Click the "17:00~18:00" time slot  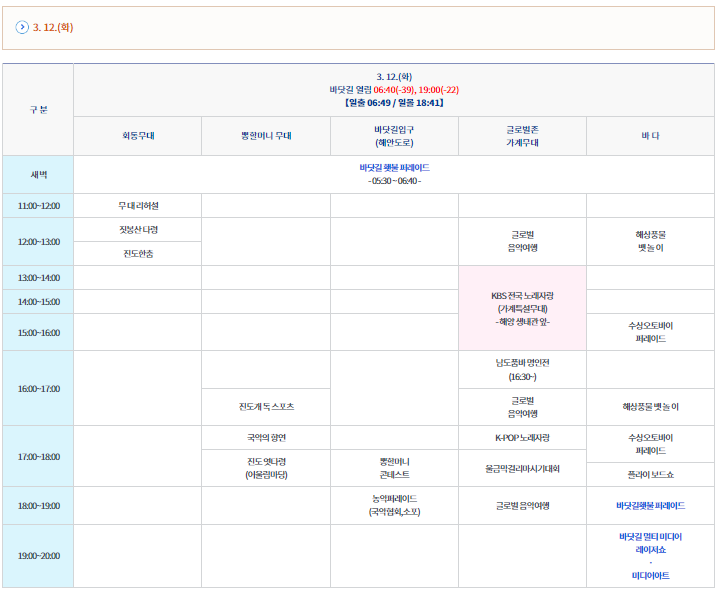(x=38, y=456)
